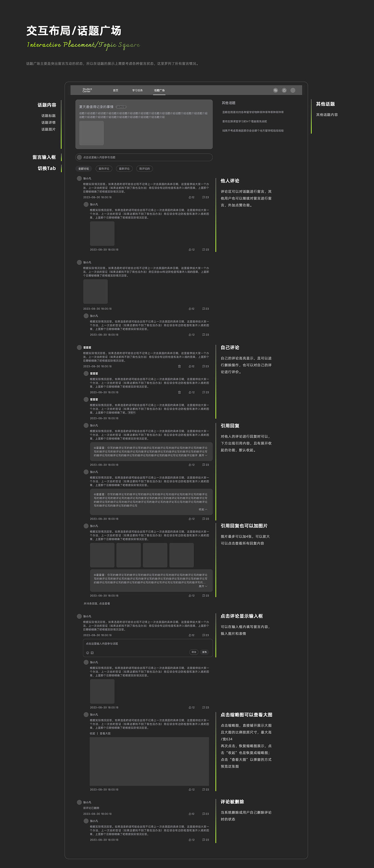Viewport: 374px width, 868px height.
Task: Open 共18条回复，点击查看
Action: pos(97,604)
